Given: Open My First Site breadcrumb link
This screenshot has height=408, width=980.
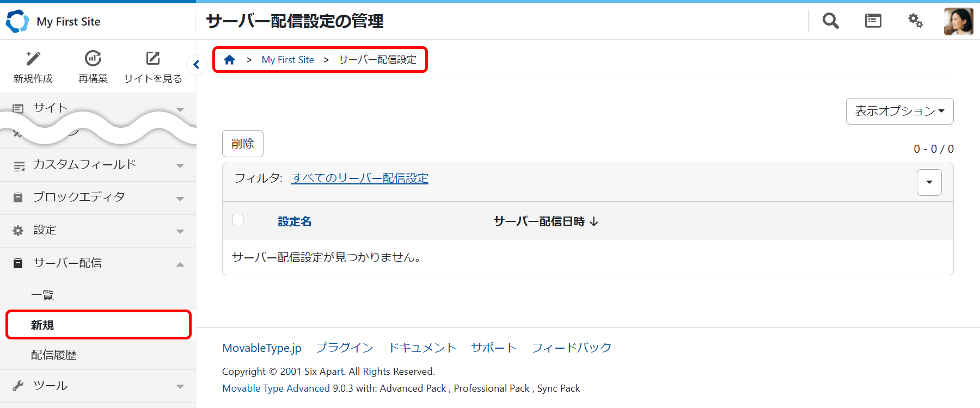Looking at the screenshot, I should tap(287, 60).
